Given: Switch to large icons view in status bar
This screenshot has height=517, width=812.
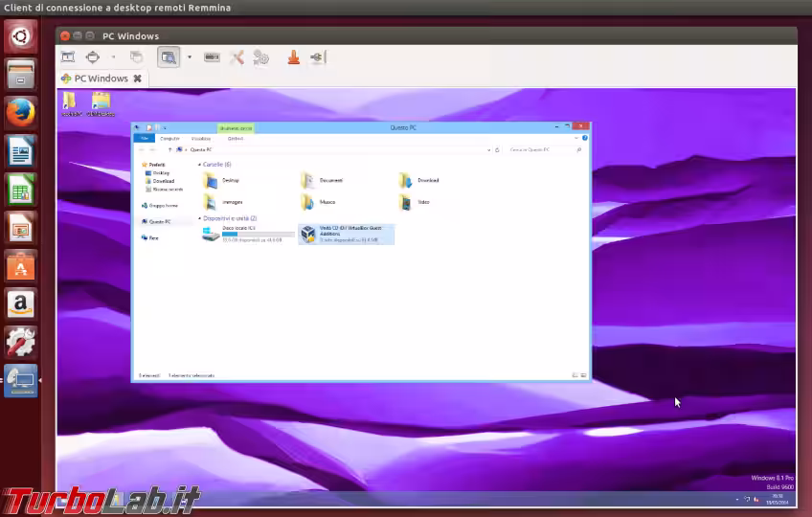Looking at the screenshot, I should click(584, 375).
